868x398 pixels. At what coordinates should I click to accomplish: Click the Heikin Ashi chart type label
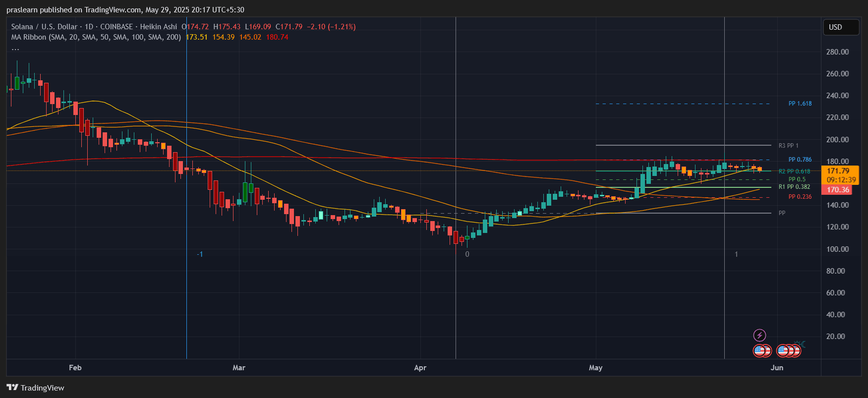[159, 27]
